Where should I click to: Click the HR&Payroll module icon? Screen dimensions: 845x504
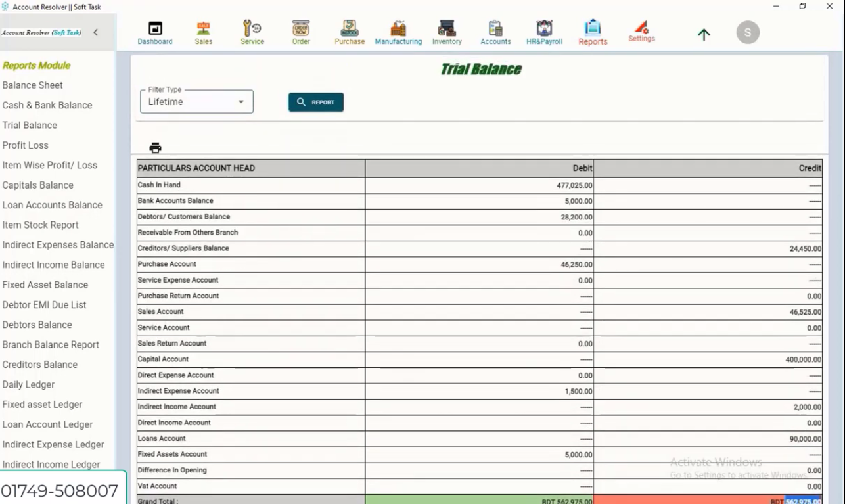coord(543,31)
